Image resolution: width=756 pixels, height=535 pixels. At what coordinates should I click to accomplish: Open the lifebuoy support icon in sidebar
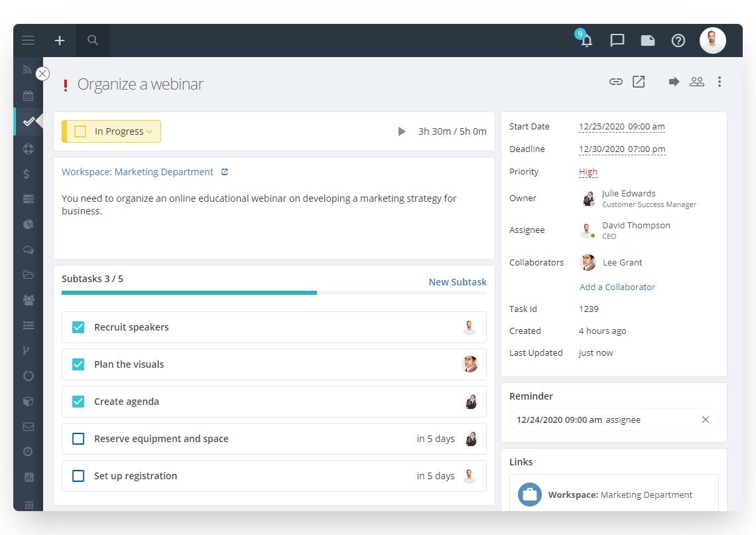[x=29, y=149]
